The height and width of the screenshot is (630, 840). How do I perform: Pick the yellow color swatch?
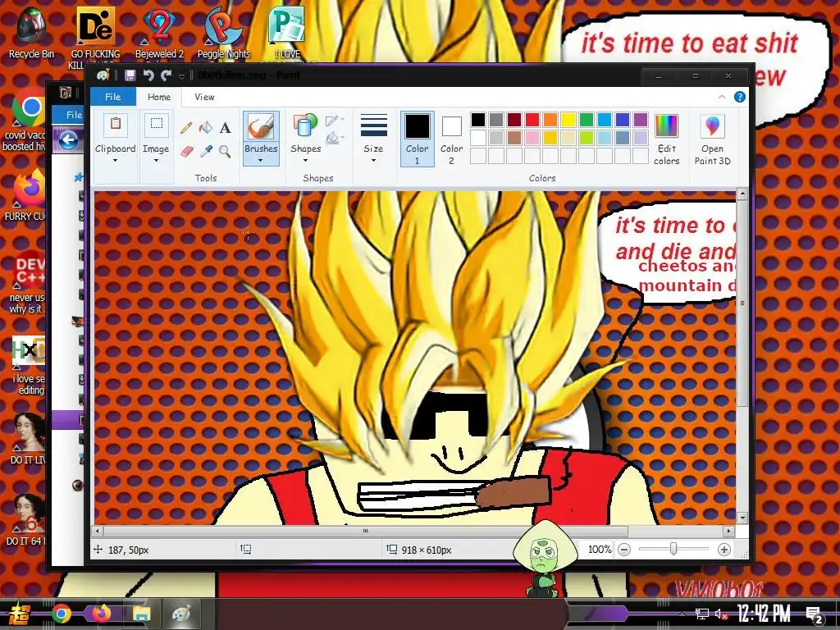[x=568, y=120]
